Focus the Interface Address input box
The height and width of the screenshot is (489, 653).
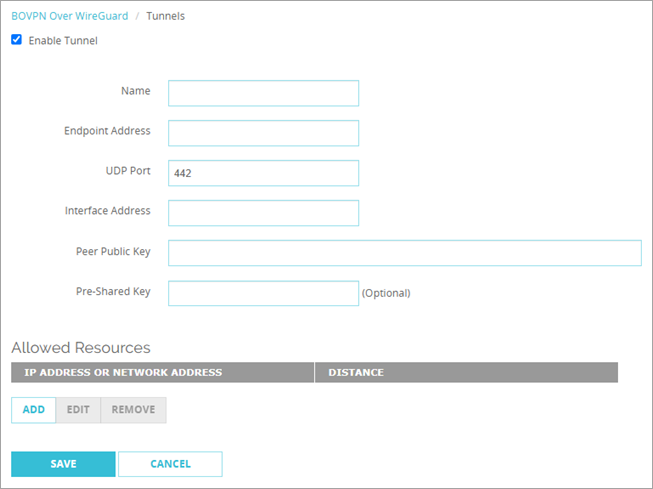pos(263,213)
